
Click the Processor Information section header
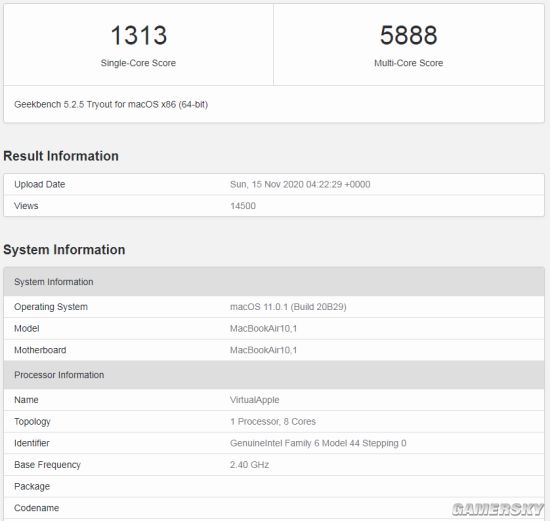pos(274,375)
